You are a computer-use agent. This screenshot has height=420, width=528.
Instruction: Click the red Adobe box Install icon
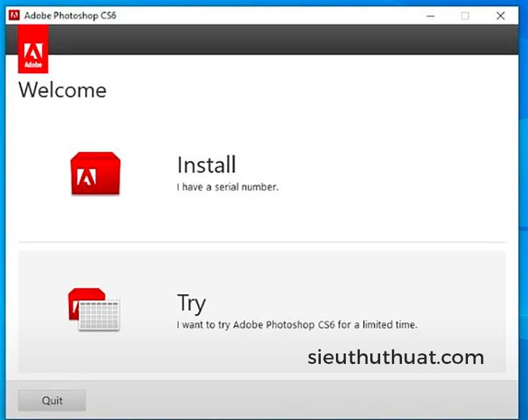point(95,173)
